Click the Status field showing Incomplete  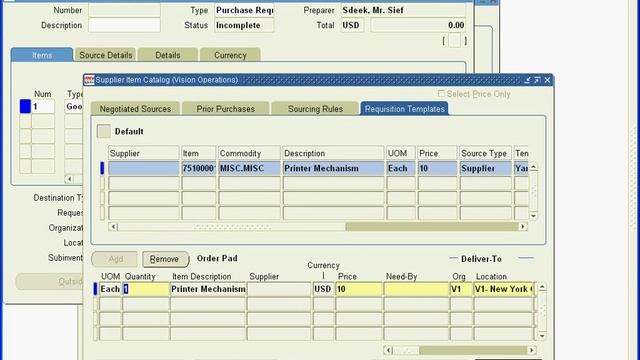pos(244,25)
